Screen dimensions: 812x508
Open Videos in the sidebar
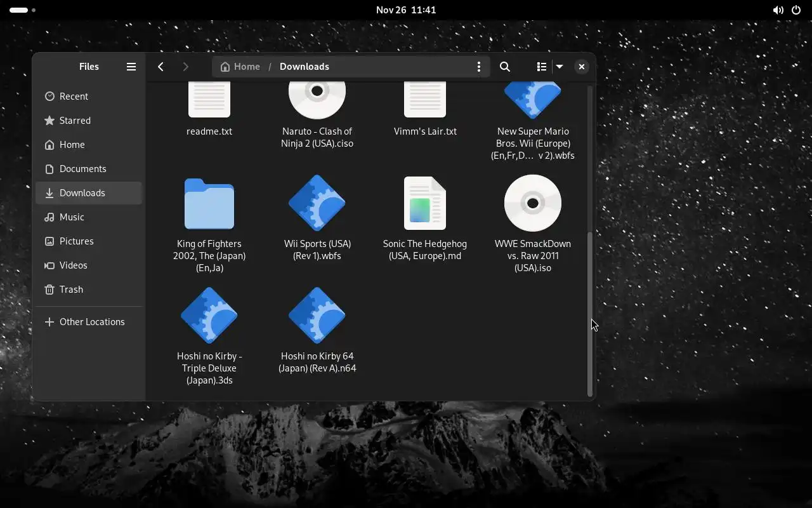pos(89,265)
